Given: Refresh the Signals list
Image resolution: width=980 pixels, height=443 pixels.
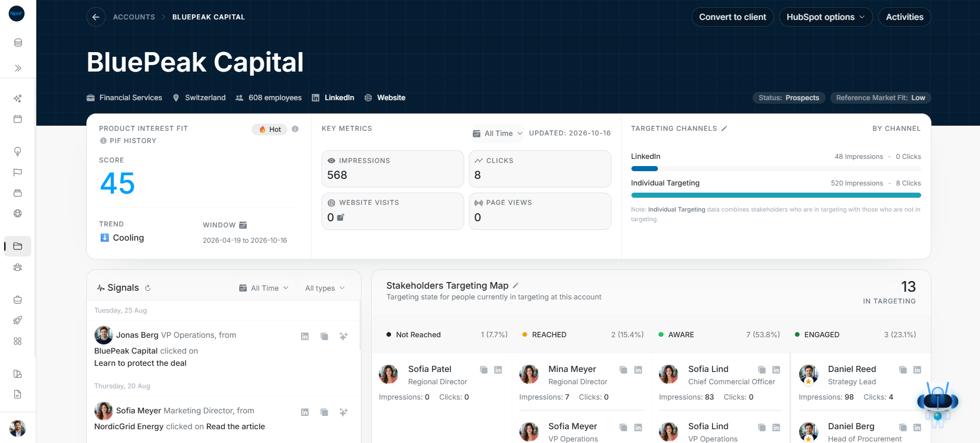Looking at the screenshot, I should [x=148, y=288].
